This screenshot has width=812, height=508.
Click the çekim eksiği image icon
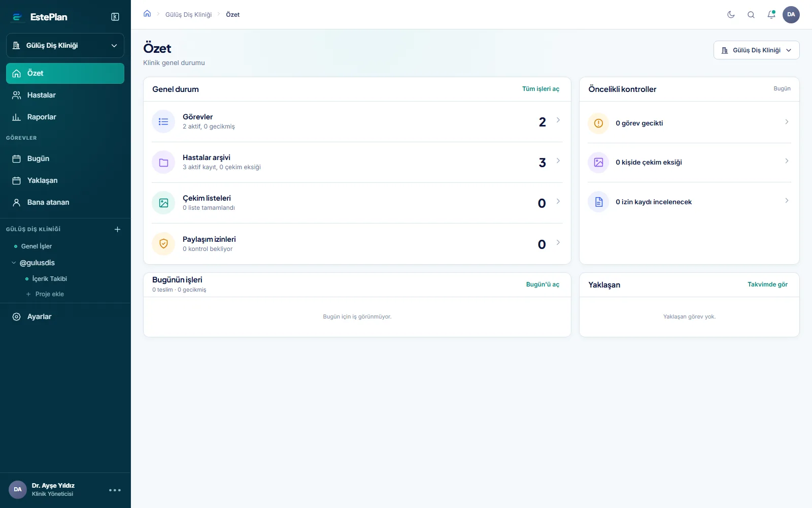click(x=598, y=163)
